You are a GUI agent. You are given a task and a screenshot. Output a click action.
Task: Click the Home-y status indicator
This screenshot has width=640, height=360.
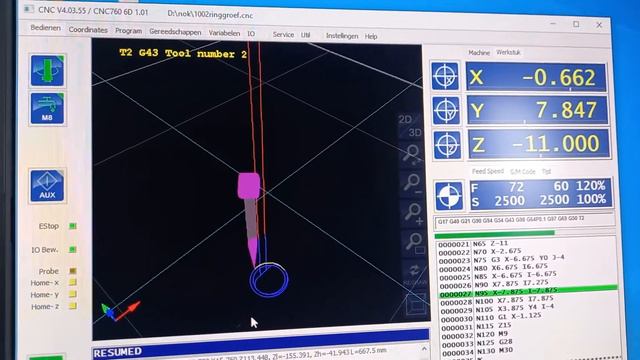(x=73, y=294)
